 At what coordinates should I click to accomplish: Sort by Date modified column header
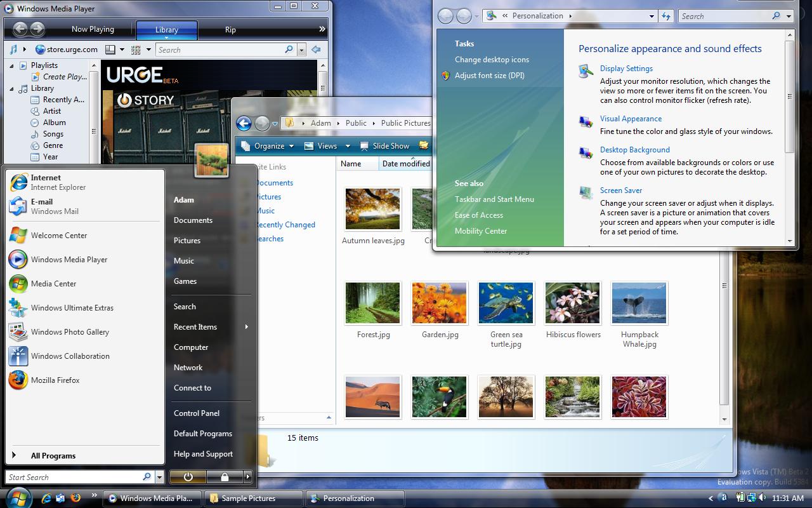coord(406,164)
